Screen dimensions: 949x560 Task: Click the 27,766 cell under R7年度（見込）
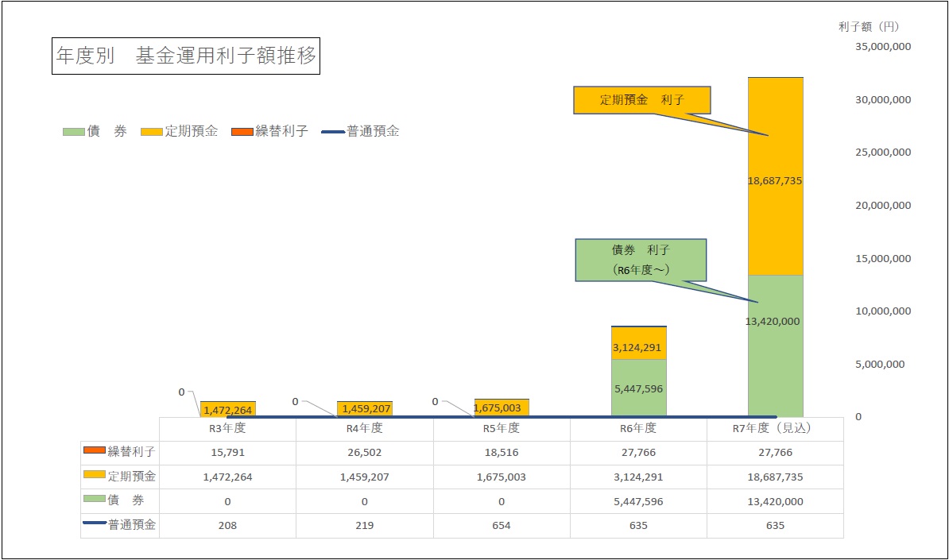tap(775, 452)
